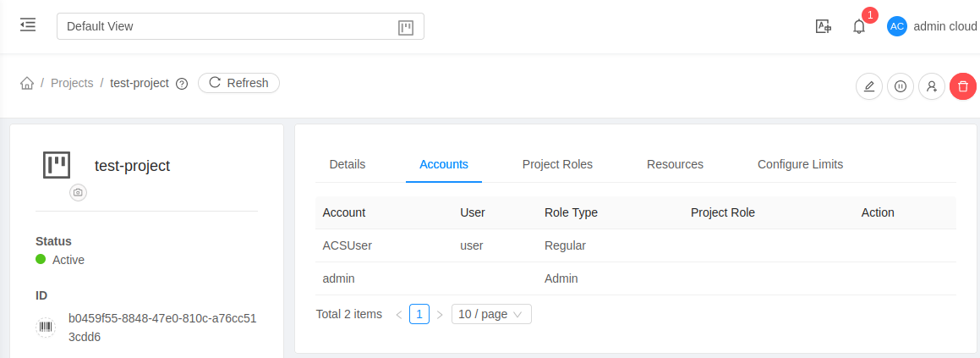Click the test-project title in the info card

132,166
